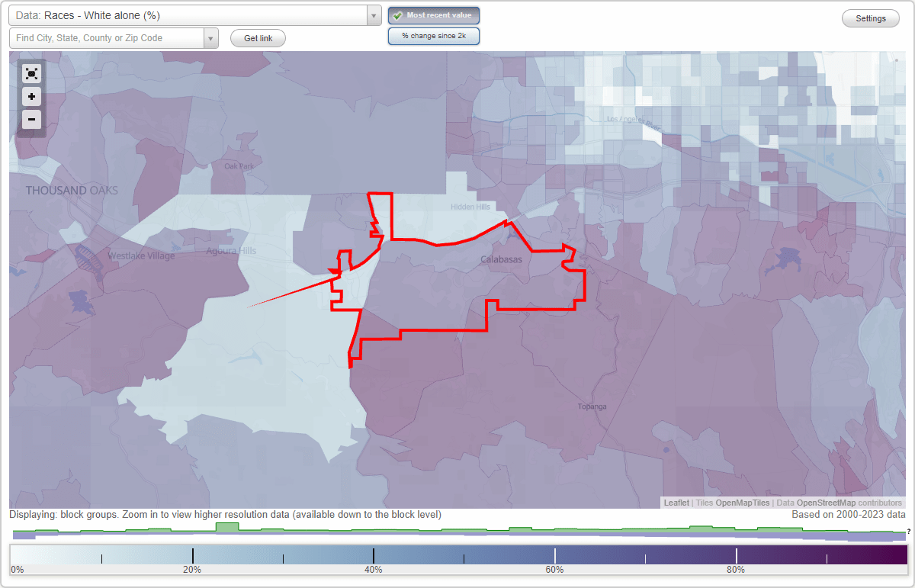915x588 pixels.
Task: Click the Settings button in the top right
Action: (x=870, y=18)
